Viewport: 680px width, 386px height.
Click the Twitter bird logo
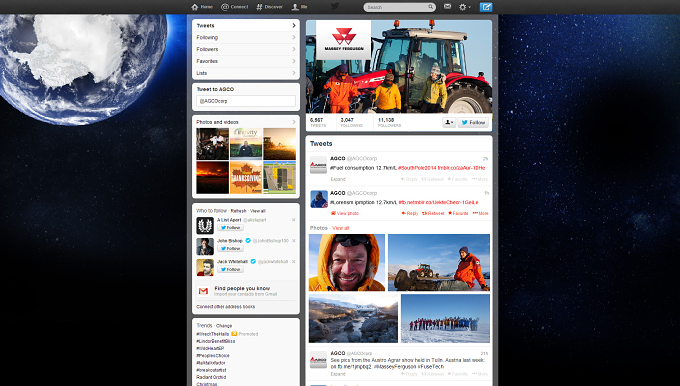[335, 7]
